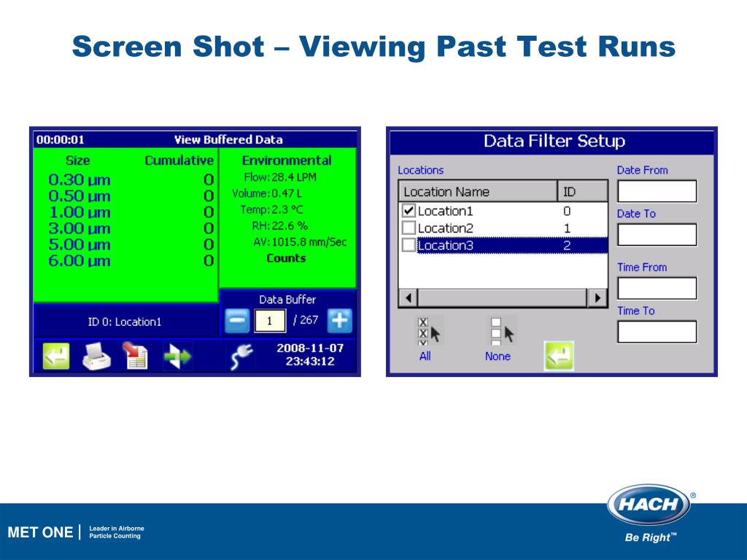Click the Date From input field
The height and width of the screenshot is (560, 747).
point(657,191)
